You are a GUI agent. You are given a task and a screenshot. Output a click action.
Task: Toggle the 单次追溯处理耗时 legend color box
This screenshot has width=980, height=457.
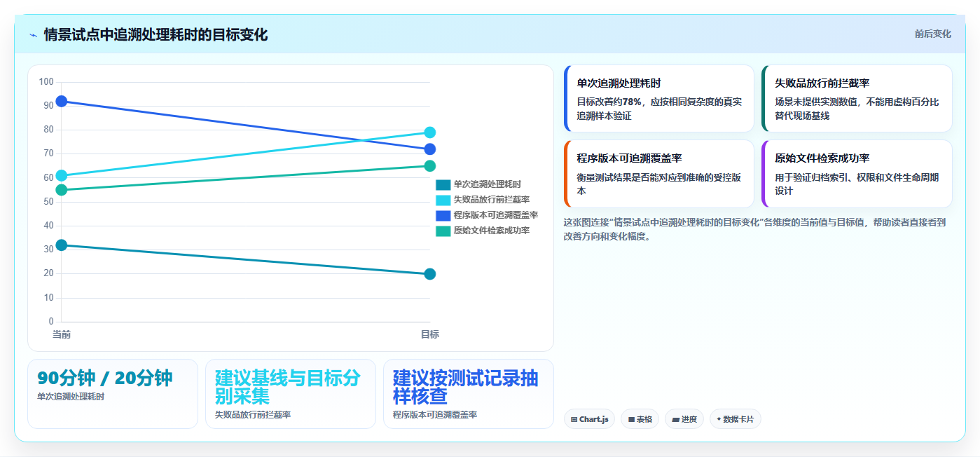(443, 184)
